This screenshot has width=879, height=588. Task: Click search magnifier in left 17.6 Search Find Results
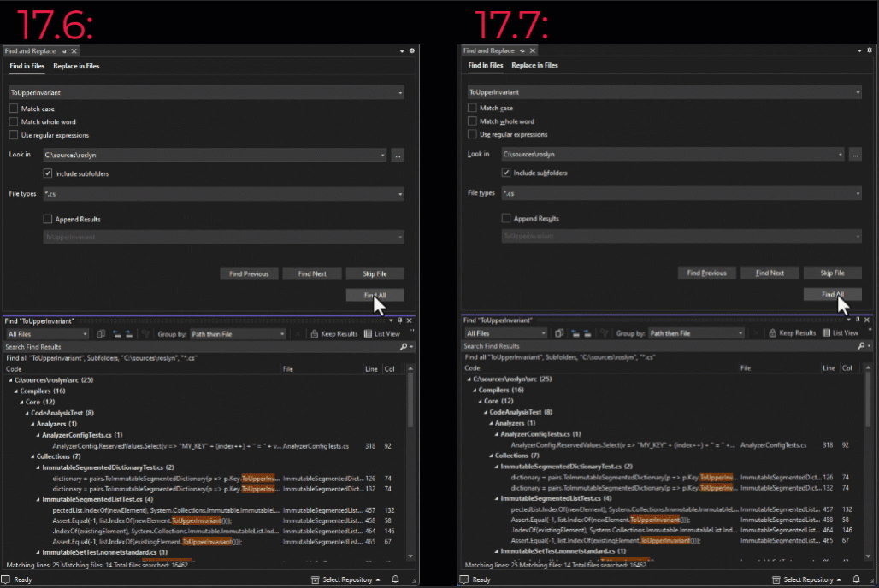pos(404,347)
